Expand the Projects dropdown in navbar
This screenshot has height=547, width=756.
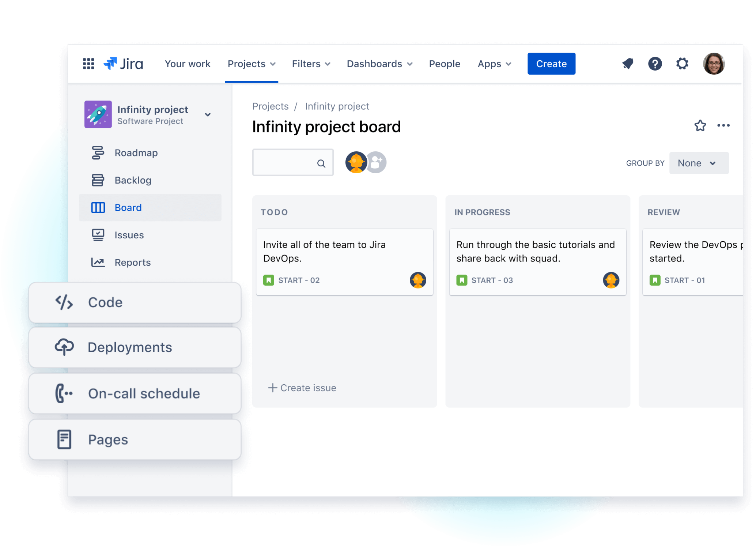click(x=252, y=64)
